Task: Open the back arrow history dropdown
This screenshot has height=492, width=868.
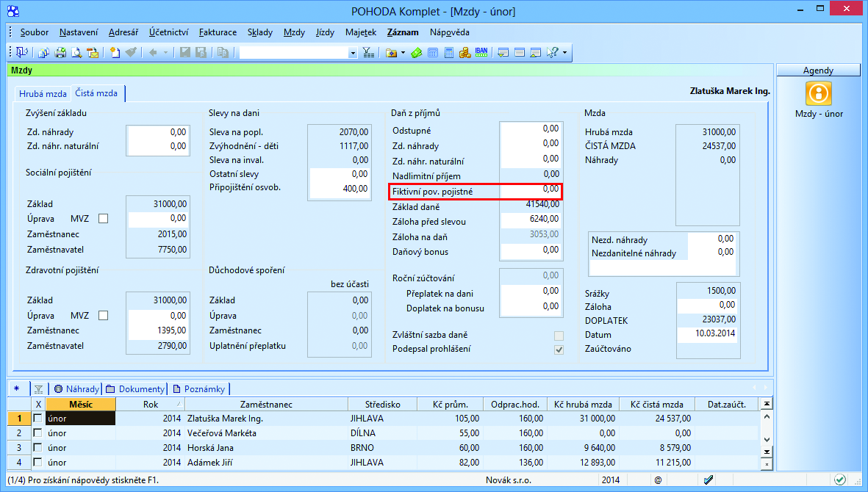Action: pyautogui.click(x=165, y=53)
